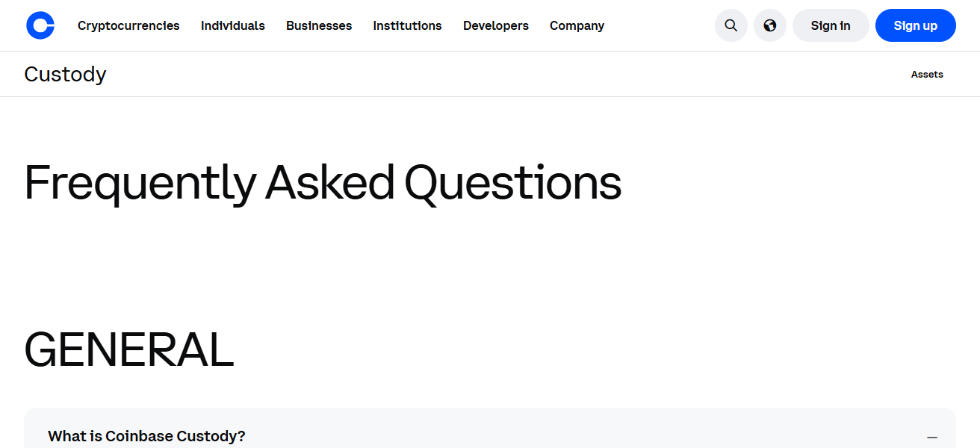Image resolution: width=980 pixels, height=448 pixels.
Task: Click the Custody section title
Action: click(x=65, y=74)
